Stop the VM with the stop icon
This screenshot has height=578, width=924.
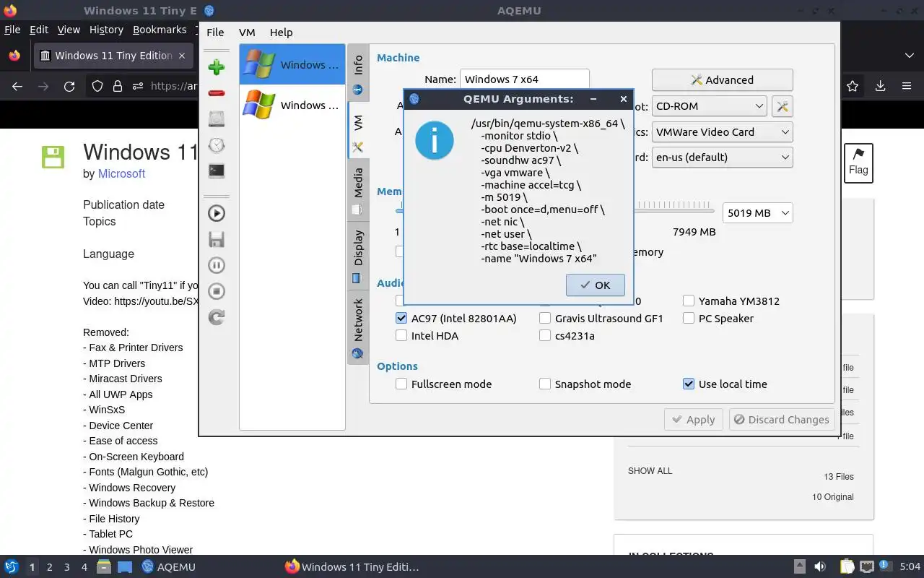216,291
